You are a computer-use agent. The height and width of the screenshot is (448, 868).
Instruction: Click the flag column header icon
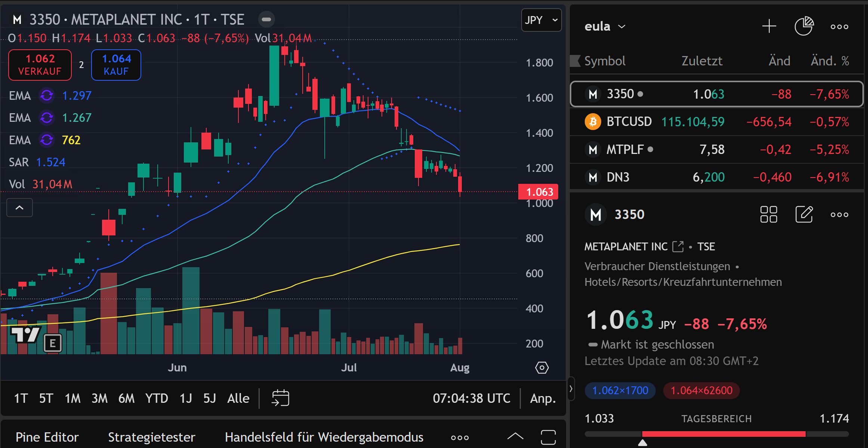(575, 61)
